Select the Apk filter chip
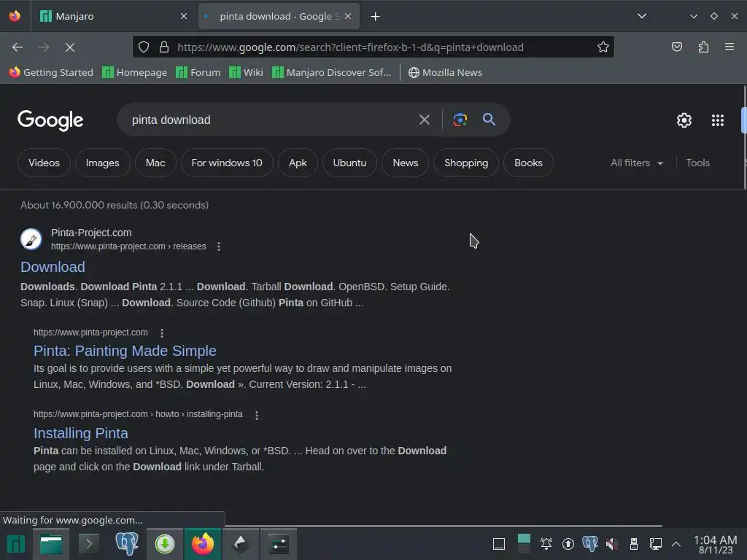The height and width of the screenshot is (560, 747). pos(298,163)
